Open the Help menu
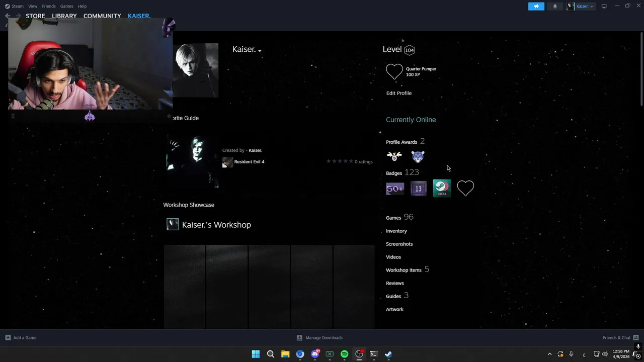 pyautogui.click(x=82, y=6)
